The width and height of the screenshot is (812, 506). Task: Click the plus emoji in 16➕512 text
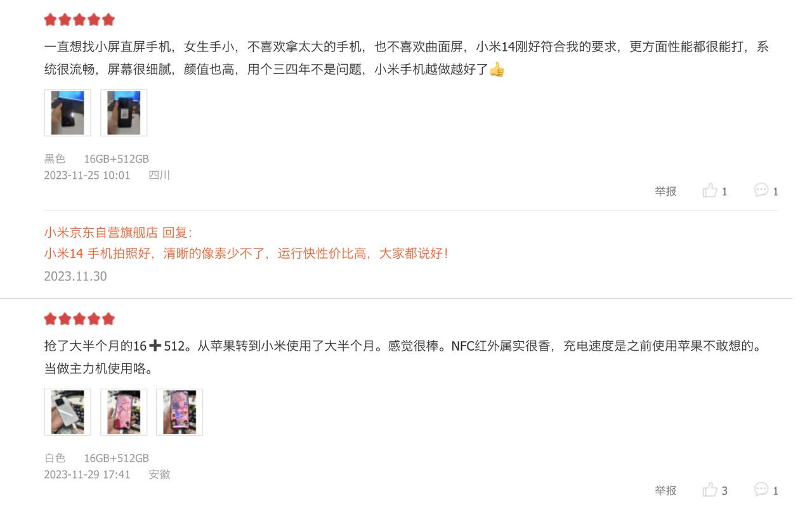[155, 346]
